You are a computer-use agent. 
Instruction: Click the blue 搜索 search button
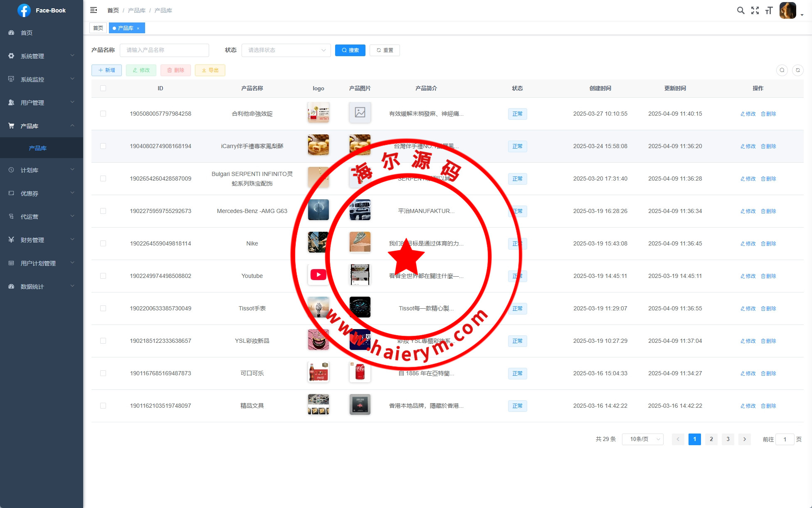click(x=350, y=50)
